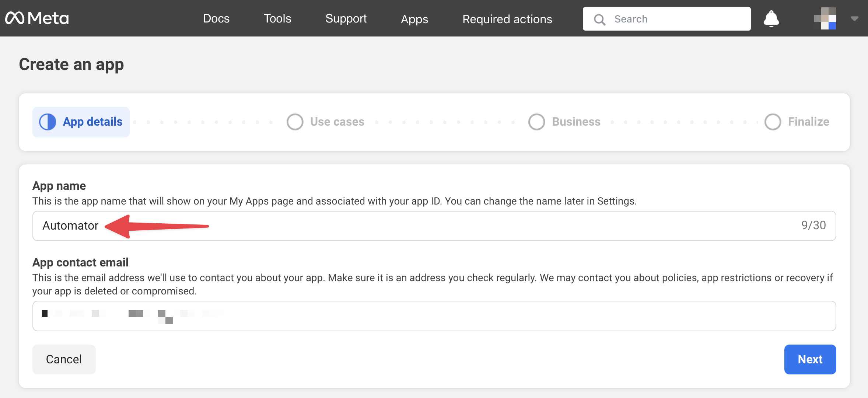Focus the App name field with Automator
This screenshot has width=868, height=398.
[434, 226]
